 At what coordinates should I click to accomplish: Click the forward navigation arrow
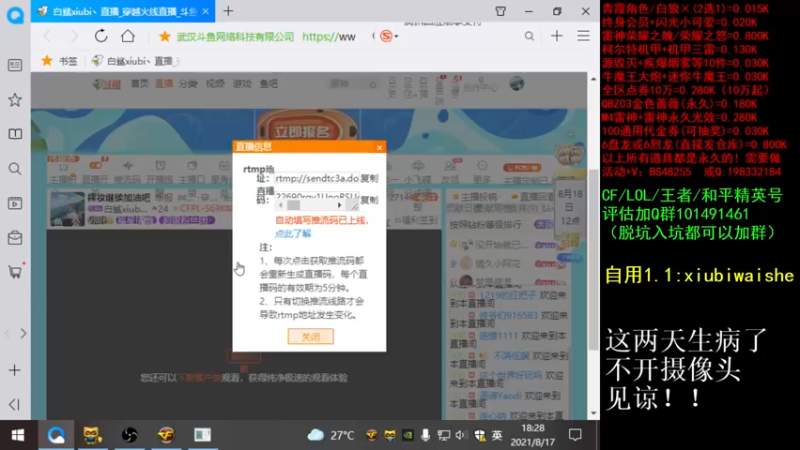point(74,36)
